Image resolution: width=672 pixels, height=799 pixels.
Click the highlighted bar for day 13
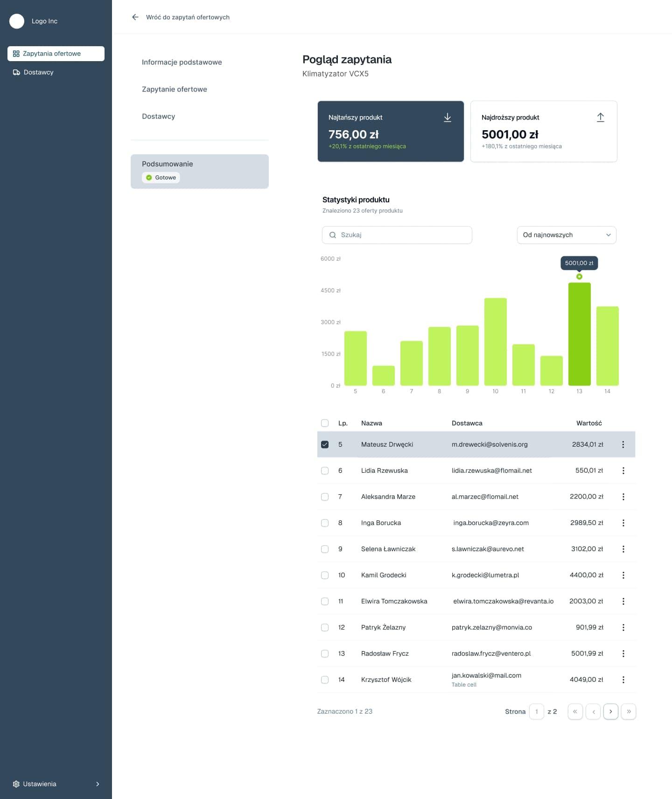click(x=579, y=334)
